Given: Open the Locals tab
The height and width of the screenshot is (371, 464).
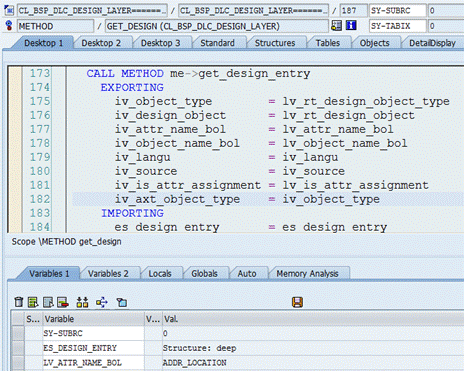Looking at the screenshot, I should [x=160, y=274].
